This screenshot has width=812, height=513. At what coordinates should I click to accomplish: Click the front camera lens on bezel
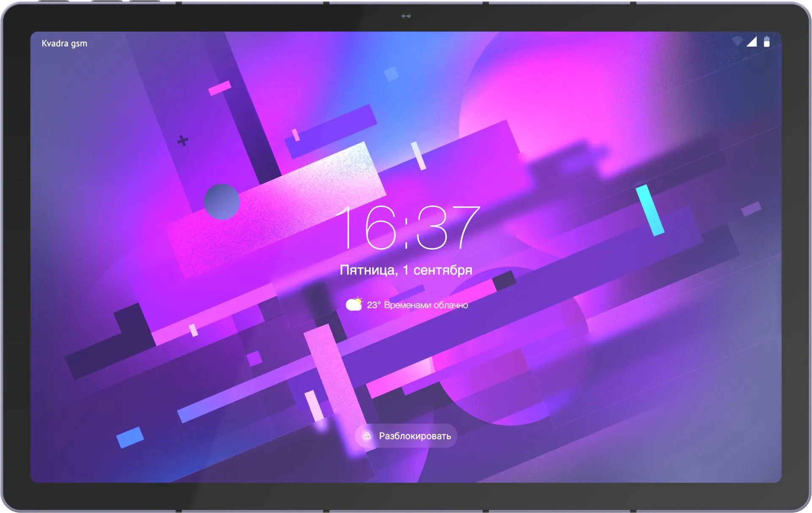click(x=406, y=16)
